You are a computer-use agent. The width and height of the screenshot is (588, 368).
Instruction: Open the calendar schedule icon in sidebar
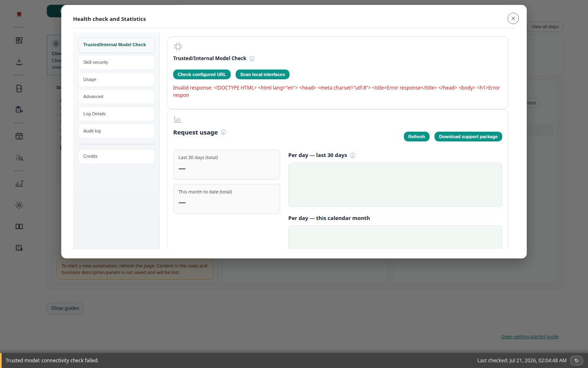19,136
